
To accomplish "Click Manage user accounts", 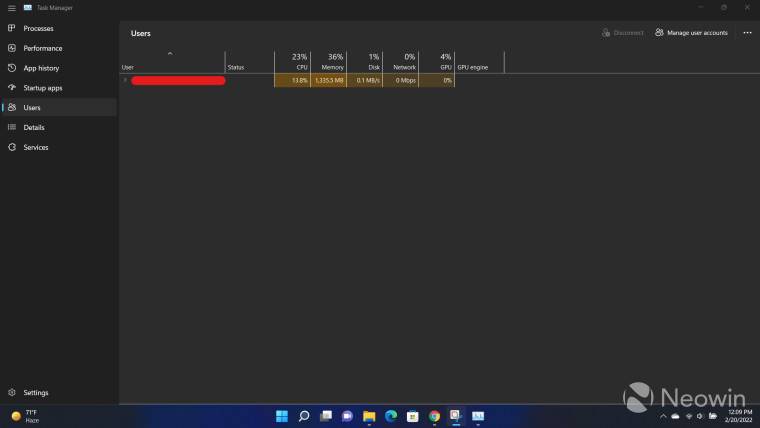I will pyautogui.click(x=692, y=33).
